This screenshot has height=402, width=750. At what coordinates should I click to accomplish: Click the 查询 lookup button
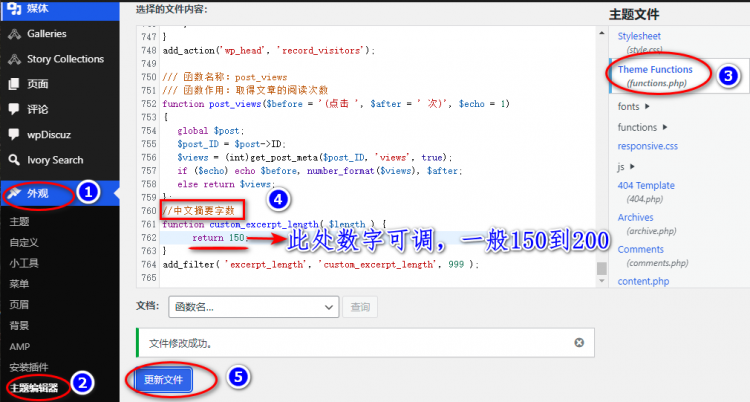(x=360, y=307)
